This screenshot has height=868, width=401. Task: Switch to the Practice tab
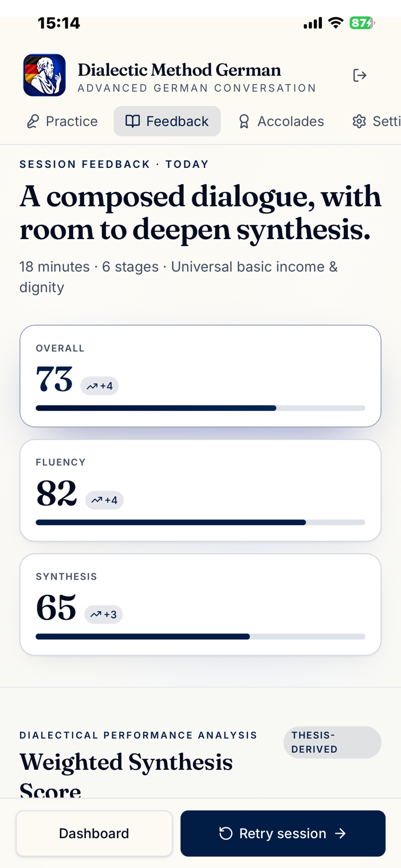pyautogui.click(x=62, y=122)
